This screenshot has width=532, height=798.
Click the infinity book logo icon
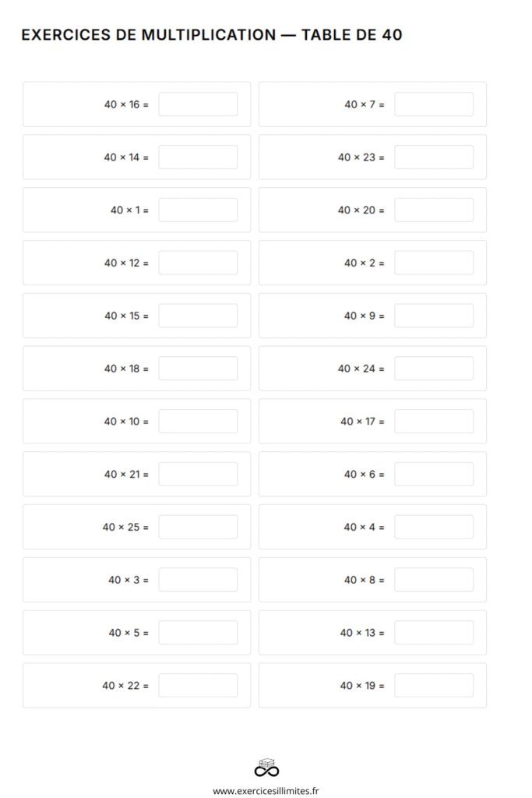pyautogui.click(x=266, y=768)
